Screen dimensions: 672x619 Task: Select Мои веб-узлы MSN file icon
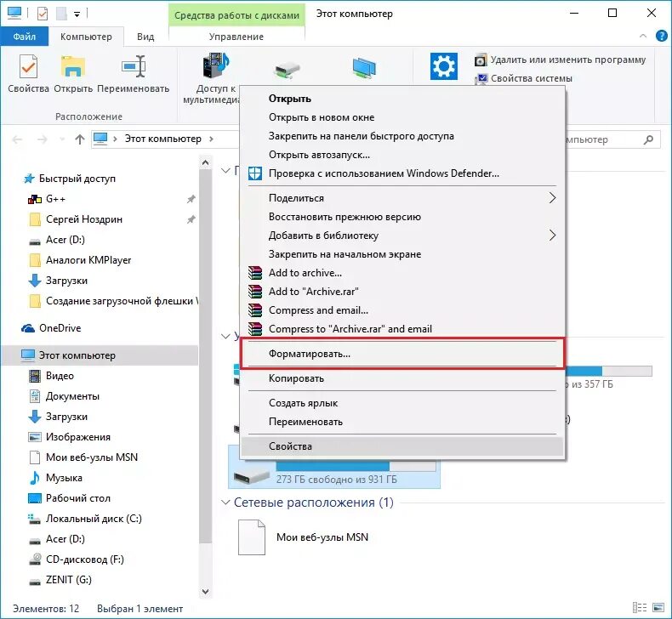[x=252, y=537]
